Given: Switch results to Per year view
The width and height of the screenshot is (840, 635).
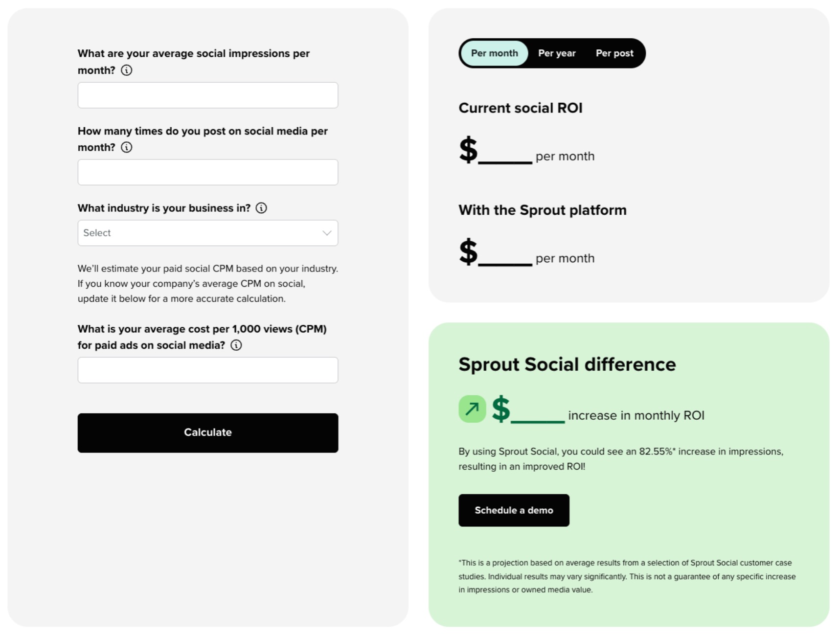Looking at the screenshot, I should (x=556, y=53).
